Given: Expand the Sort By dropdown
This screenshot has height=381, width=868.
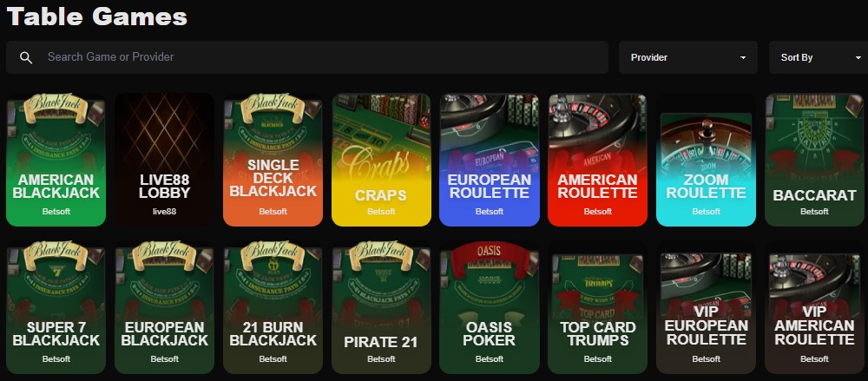Looking at the screenshot, I should (819, 57).
